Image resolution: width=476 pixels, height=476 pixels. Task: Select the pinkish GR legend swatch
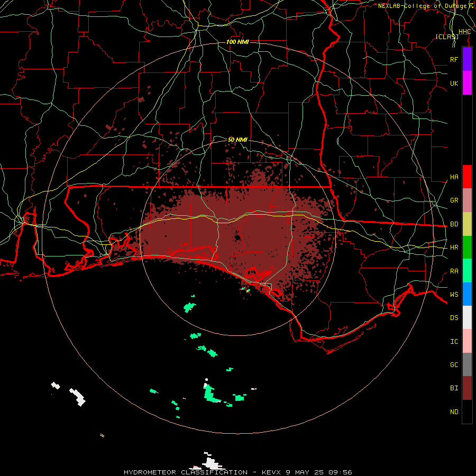click(x=467, y=200)
